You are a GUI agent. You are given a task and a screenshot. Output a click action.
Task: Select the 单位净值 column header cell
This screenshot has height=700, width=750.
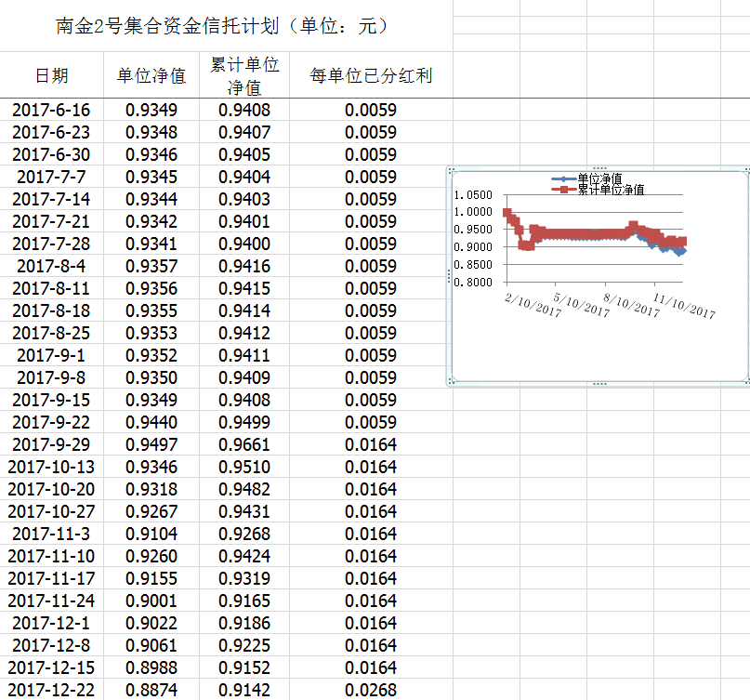(x=151, y=76)
